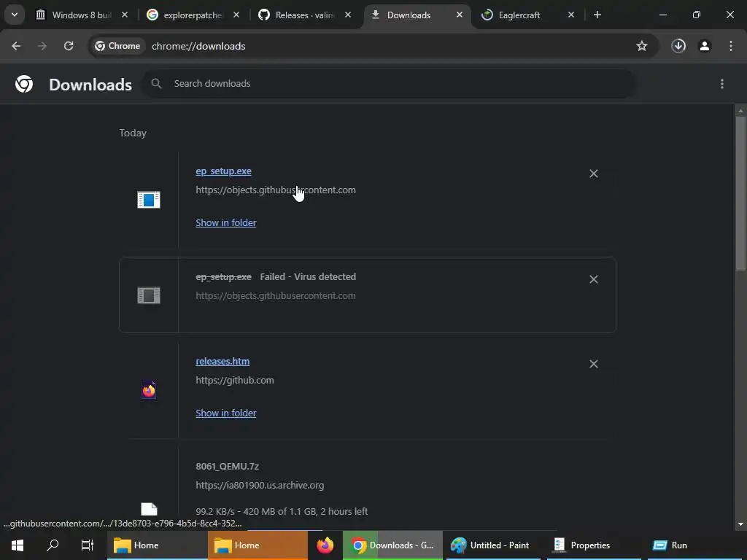Click the Today date heading
Viewport: 747px width, 560px height.
click(133, 133)
